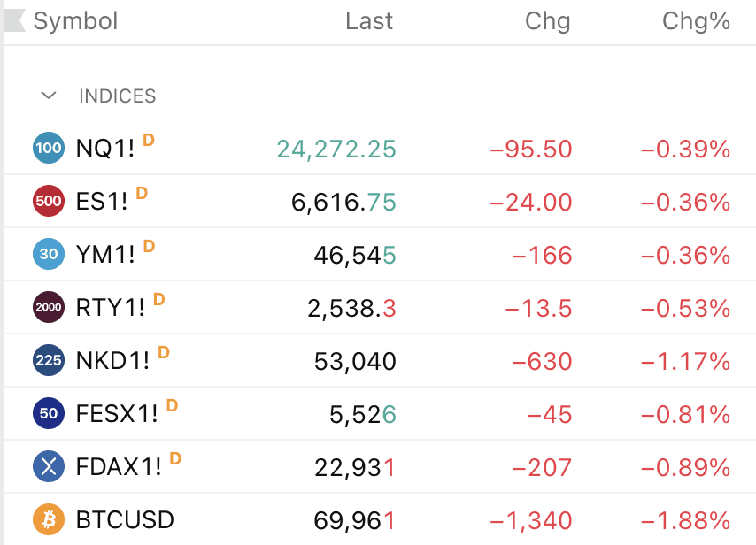Click the delayed data D badge on ES1!
The width and height of the screenshot is (756, 545).
coord(142,193)
